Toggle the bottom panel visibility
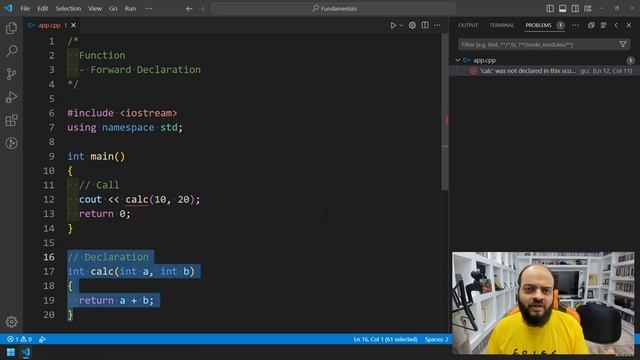The width and height of the screenshot is (640, 360). pos(562,9)
